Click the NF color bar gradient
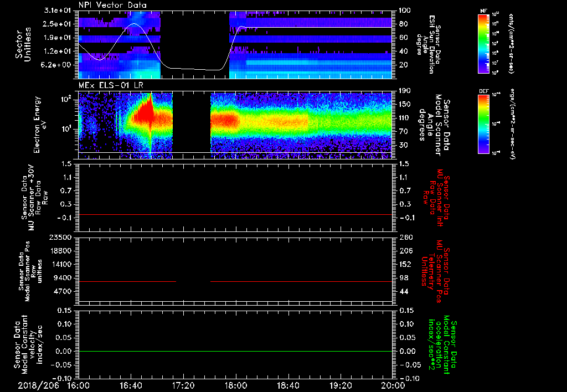 [483, 43]
